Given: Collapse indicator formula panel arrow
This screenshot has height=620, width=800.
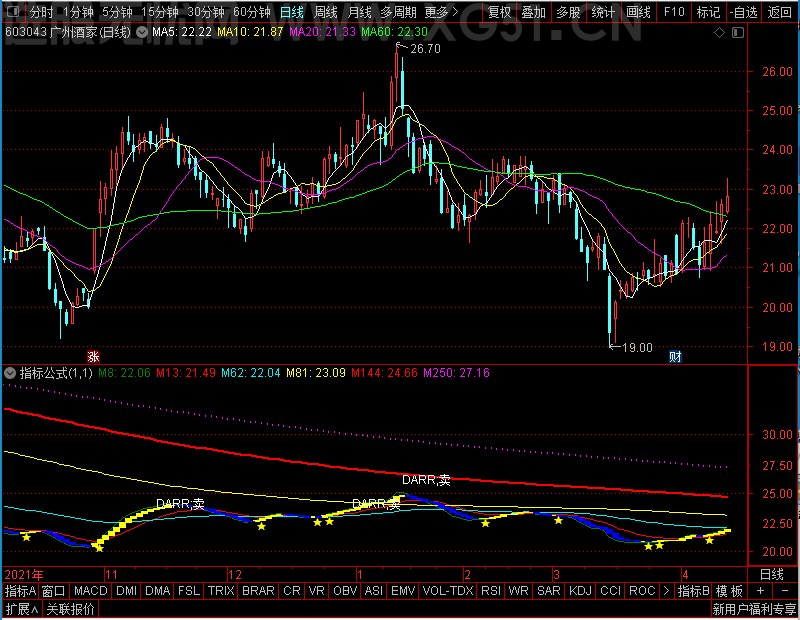Looking at the screenshot, I should point(10,373).
